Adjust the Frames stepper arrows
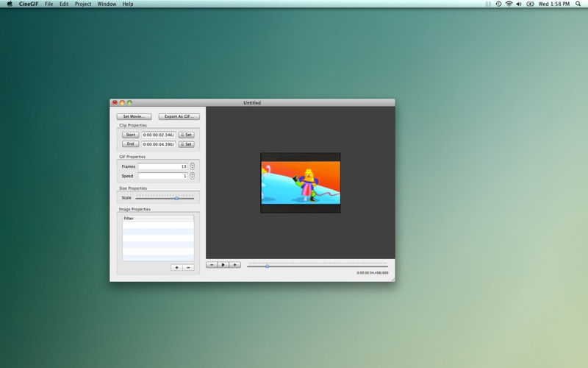Image resolution: width=588 pixels, height=368 pixels. (193, 166)
